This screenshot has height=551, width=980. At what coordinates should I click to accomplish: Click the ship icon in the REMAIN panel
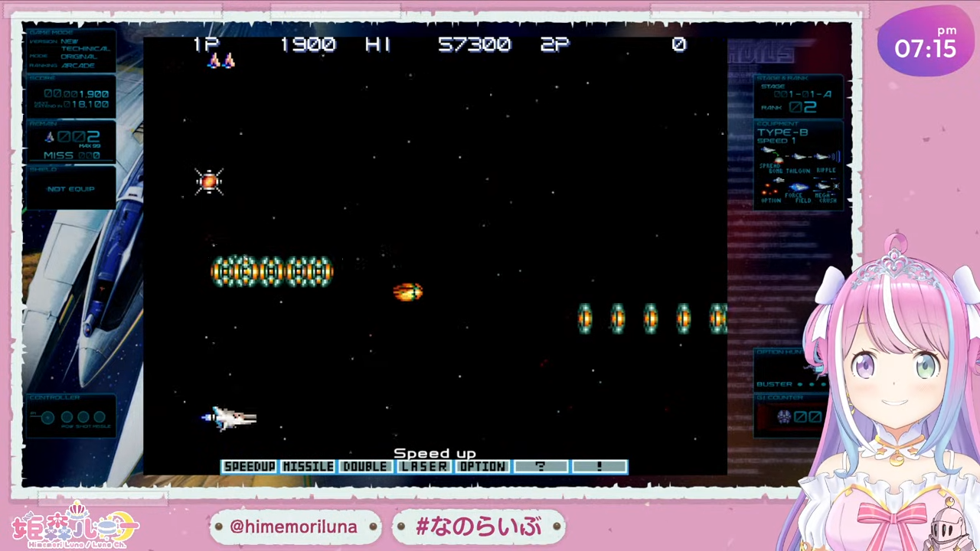[x=50, y=137]
